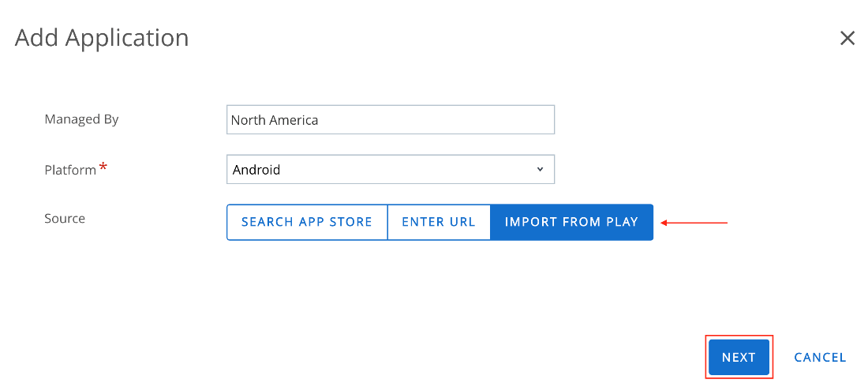Choose the Enter URL source option

[439, 222]
